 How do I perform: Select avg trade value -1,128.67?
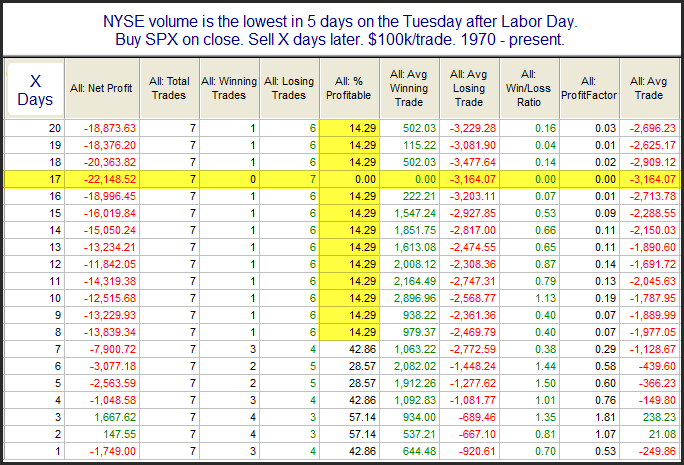coord(653,349)
